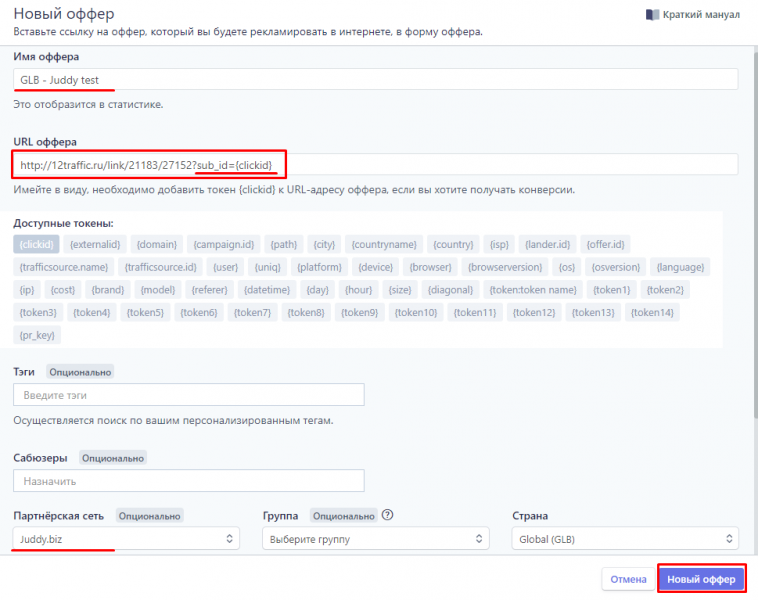Insert the {offer.id} token
The image size is (758, 600).
tap(606, 244)
